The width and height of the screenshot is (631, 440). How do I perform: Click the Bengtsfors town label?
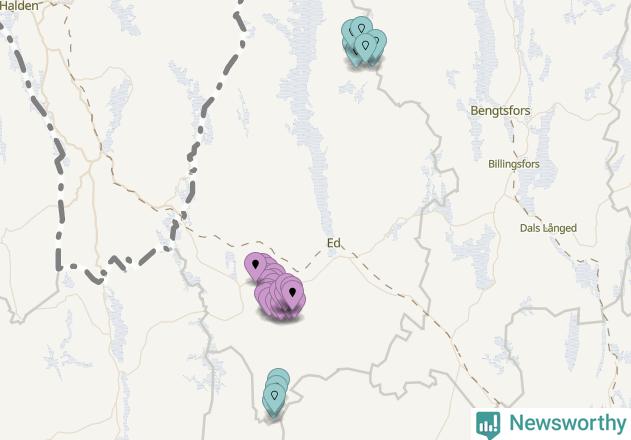(x=500, y=111)
